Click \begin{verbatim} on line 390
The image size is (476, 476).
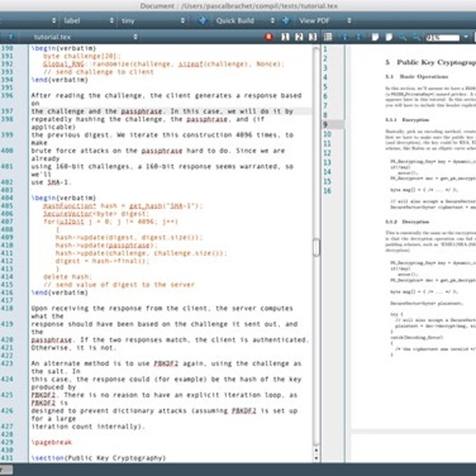(x=64, y=48)
